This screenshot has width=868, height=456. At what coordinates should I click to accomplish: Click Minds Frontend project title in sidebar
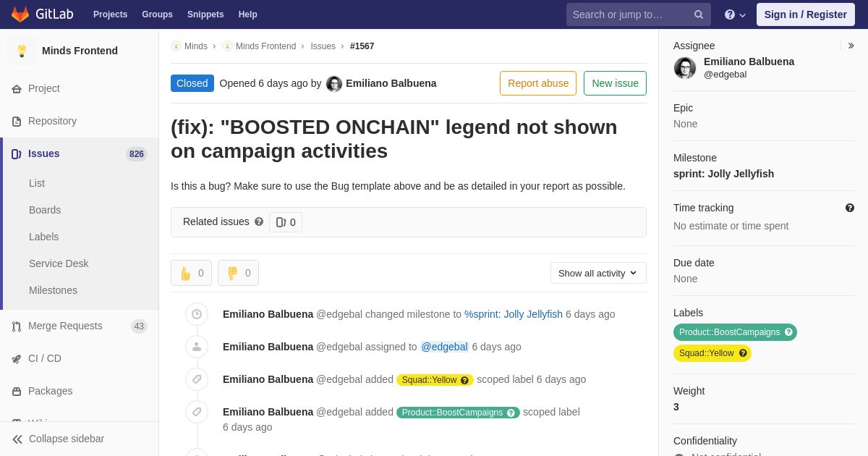(80, 51)
